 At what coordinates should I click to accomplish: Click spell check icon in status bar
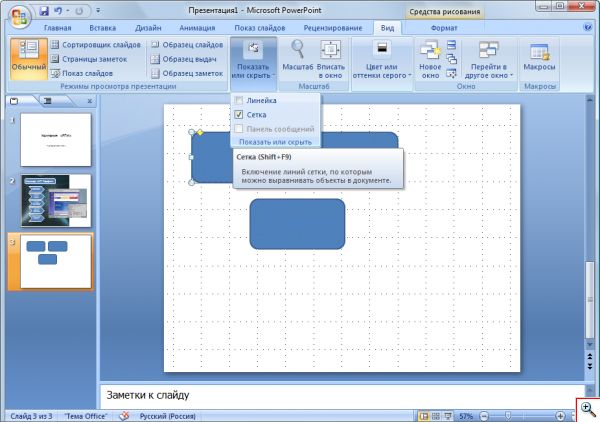pyautogui.click(x=124, y=416)
